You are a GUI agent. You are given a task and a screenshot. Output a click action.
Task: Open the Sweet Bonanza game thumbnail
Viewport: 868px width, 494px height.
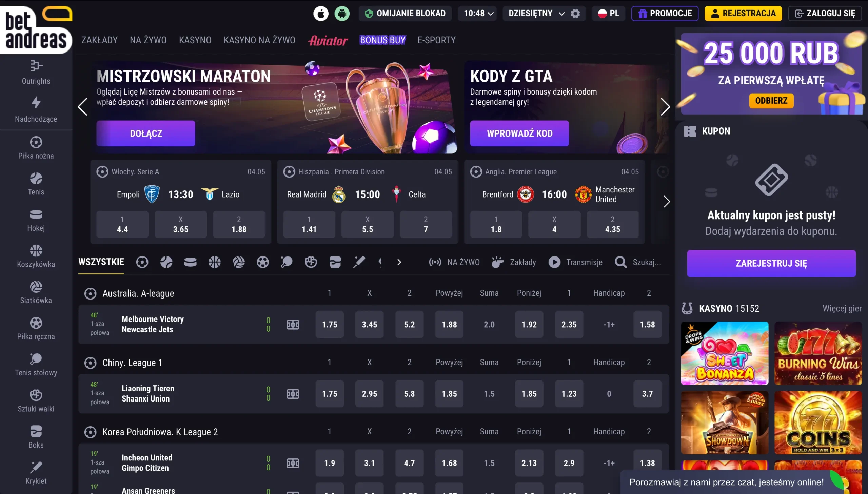pyautogui.click(x=725, y=353)
